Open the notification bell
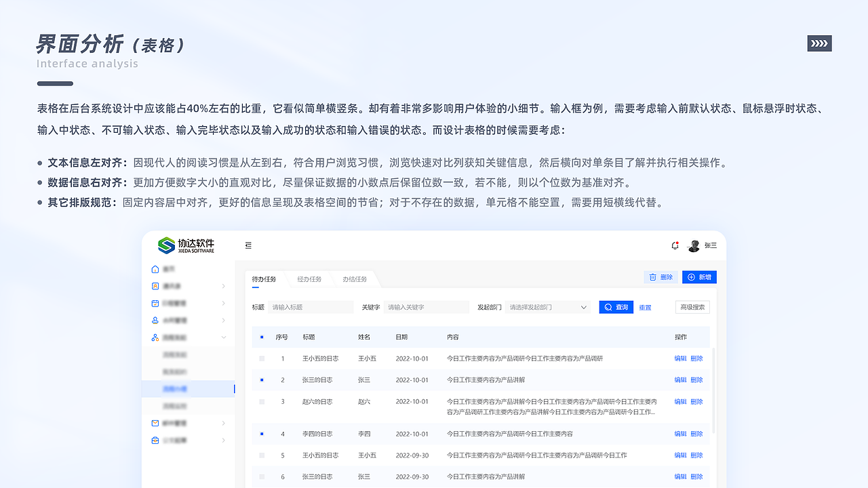The image size is (868, 488). point(675,245)
